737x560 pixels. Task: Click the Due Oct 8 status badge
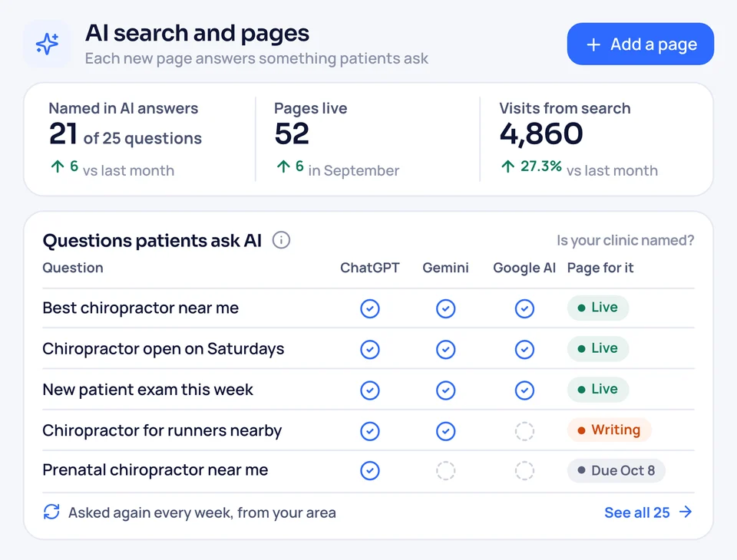point(616,471)
